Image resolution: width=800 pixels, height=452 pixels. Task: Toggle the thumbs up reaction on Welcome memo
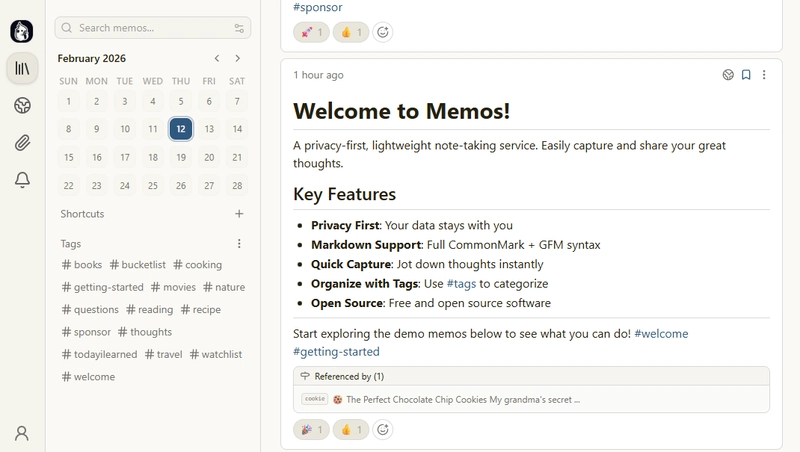[x=350, y=429]
